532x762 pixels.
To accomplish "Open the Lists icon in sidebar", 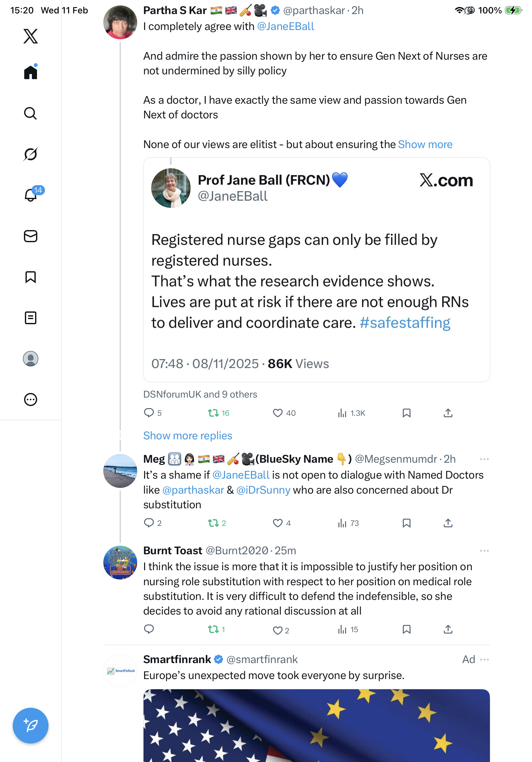I will 31,318.
